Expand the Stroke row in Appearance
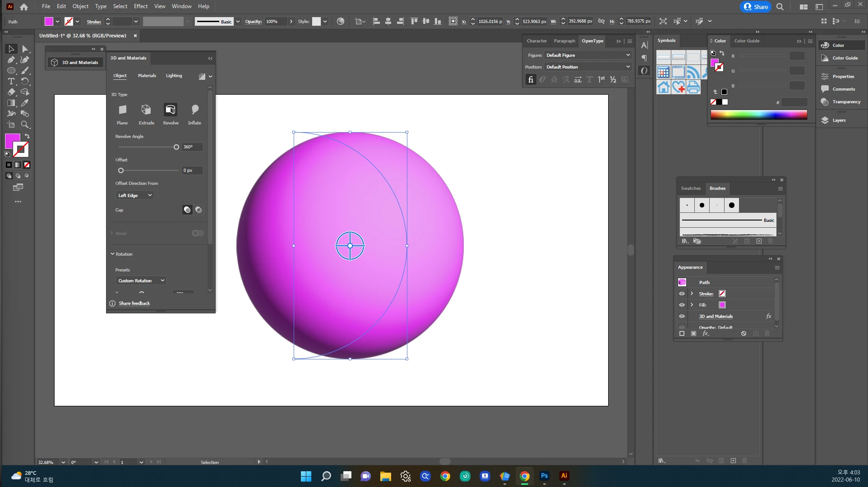Screen dimensions: 868x487 point(692,294)
